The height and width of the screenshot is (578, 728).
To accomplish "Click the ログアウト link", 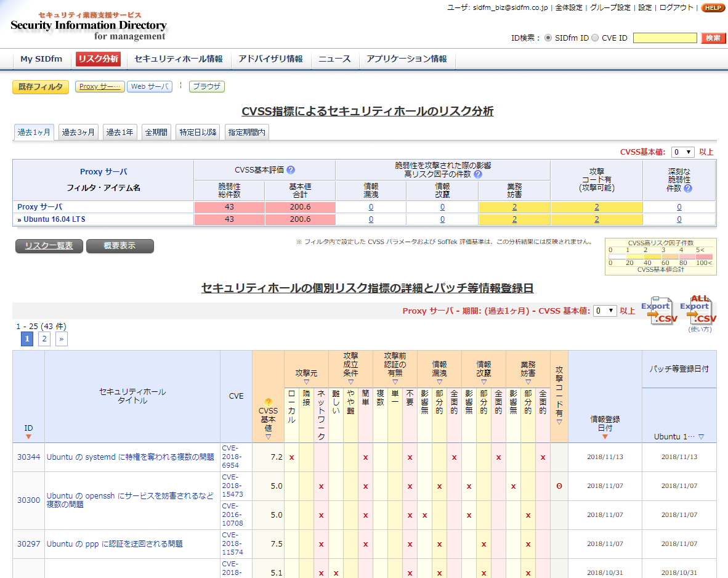I will tap(676, 7).
